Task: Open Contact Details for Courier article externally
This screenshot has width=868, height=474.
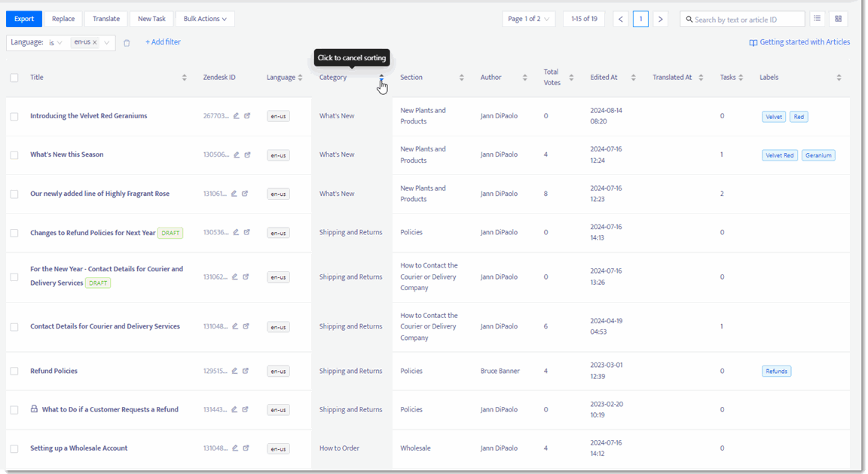Action: (246, 326)
